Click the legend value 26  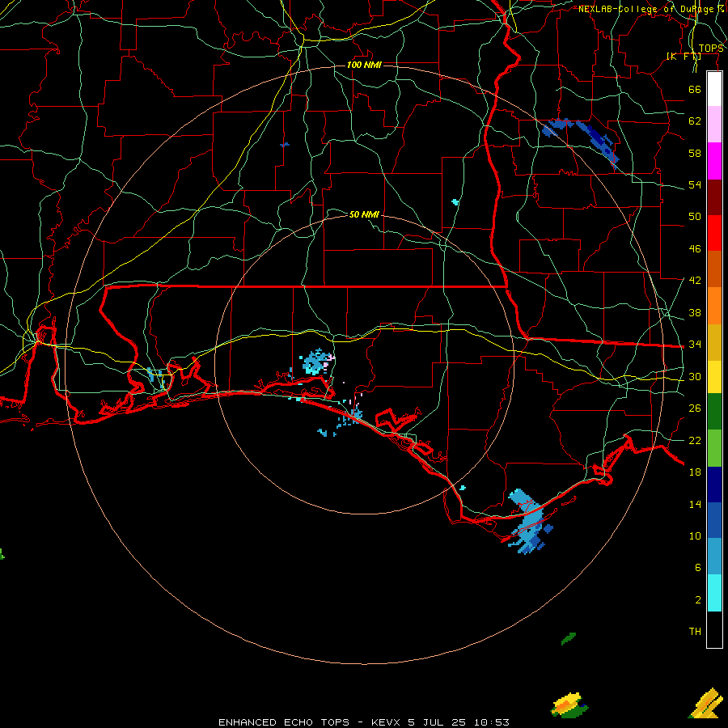pos(695,408)
